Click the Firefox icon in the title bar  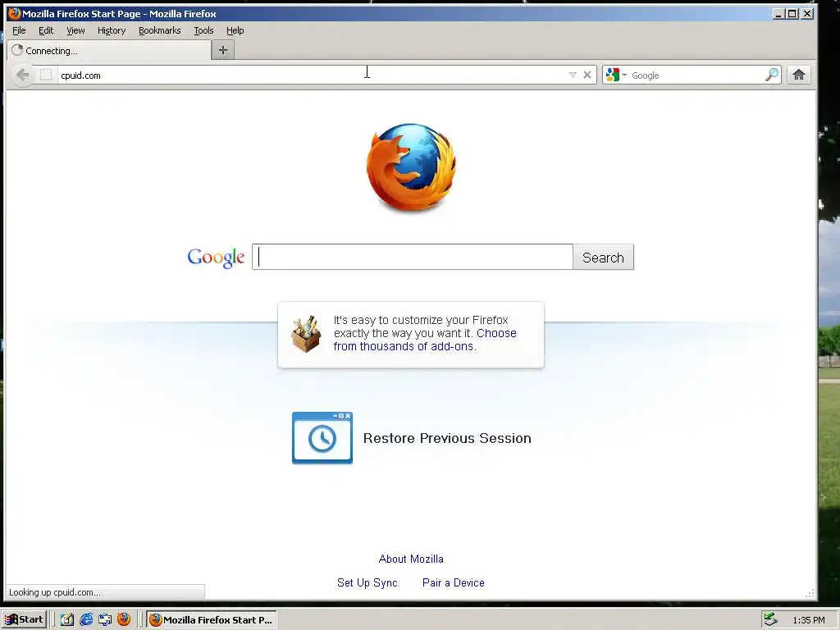click(x=15, y=13)
